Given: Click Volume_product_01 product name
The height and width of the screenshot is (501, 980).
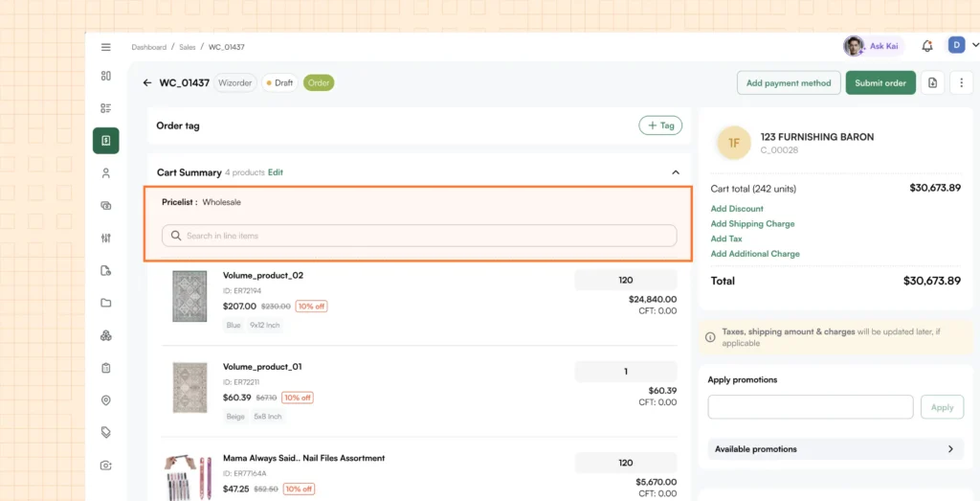Looking at the screenshot, I should [x=262, y=367].
